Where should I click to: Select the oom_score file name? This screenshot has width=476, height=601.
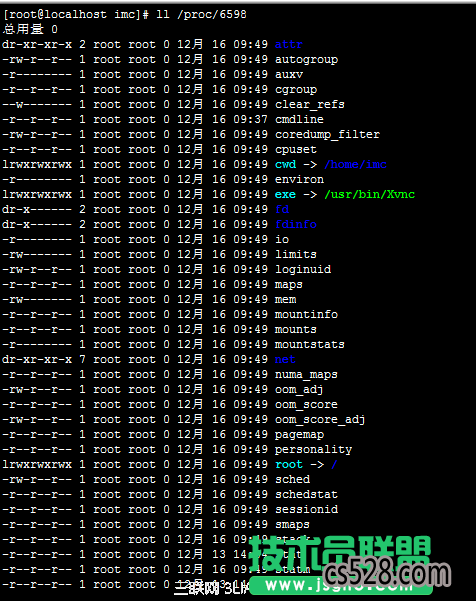[306, 405]
